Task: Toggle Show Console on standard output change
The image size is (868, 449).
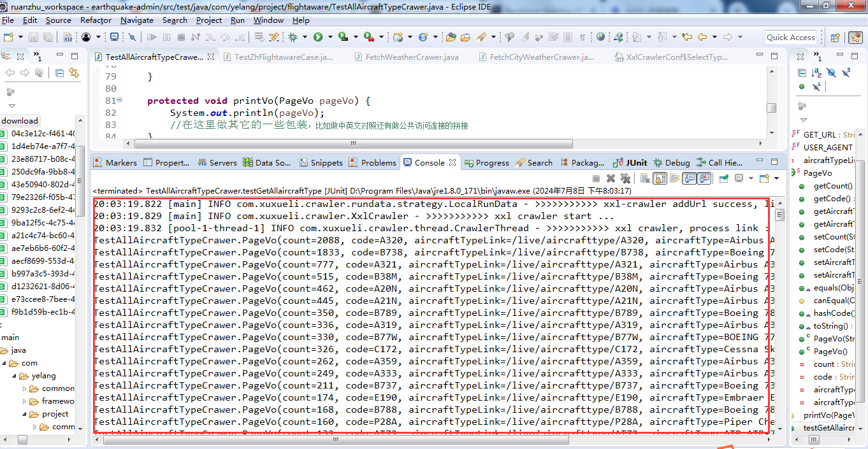Action: pos(689,178)
